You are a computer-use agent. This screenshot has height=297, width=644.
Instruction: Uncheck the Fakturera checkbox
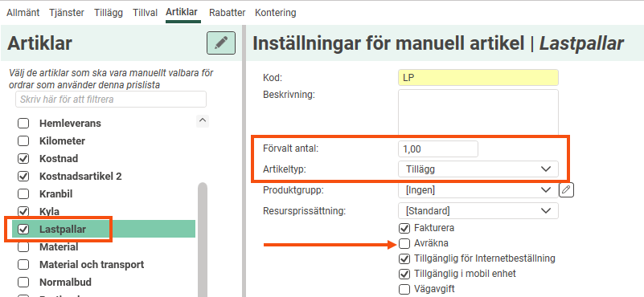coord(404,228)
